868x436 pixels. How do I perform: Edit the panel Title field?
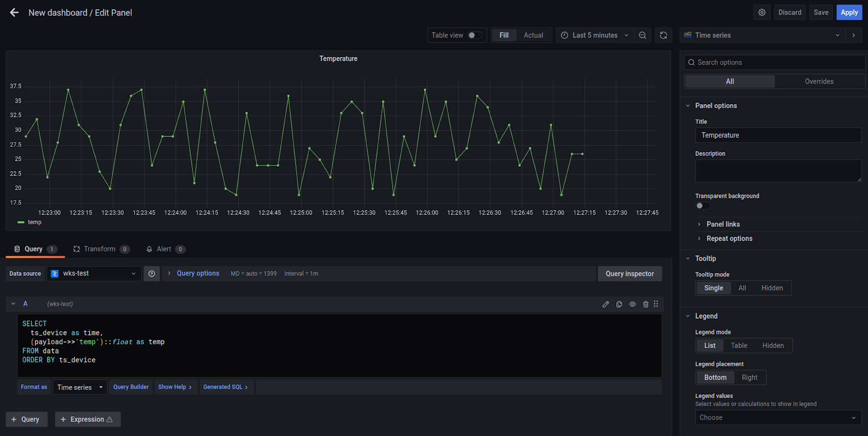[x=778, y=135]
